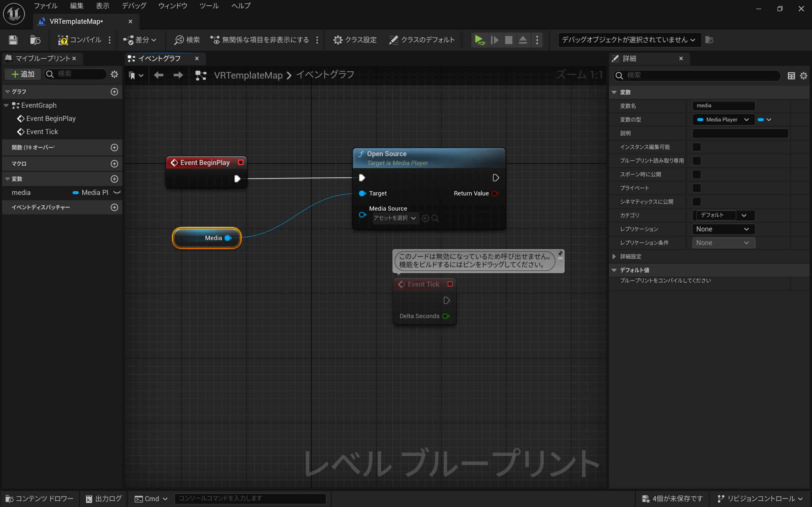Click the Eject playback icon

pyautogui.click(x=522, y=40)
